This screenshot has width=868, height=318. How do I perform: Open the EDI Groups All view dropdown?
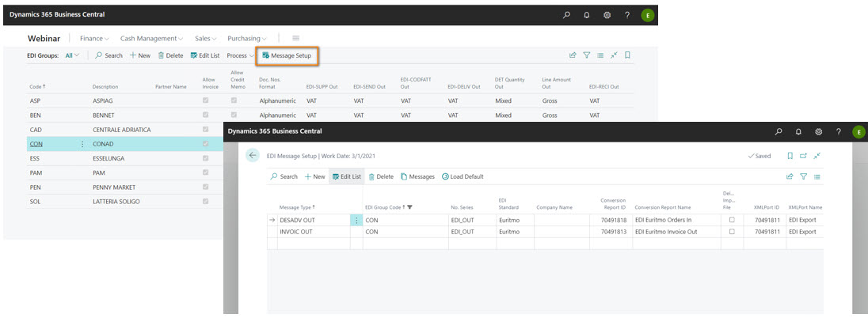tap(72, 55)
